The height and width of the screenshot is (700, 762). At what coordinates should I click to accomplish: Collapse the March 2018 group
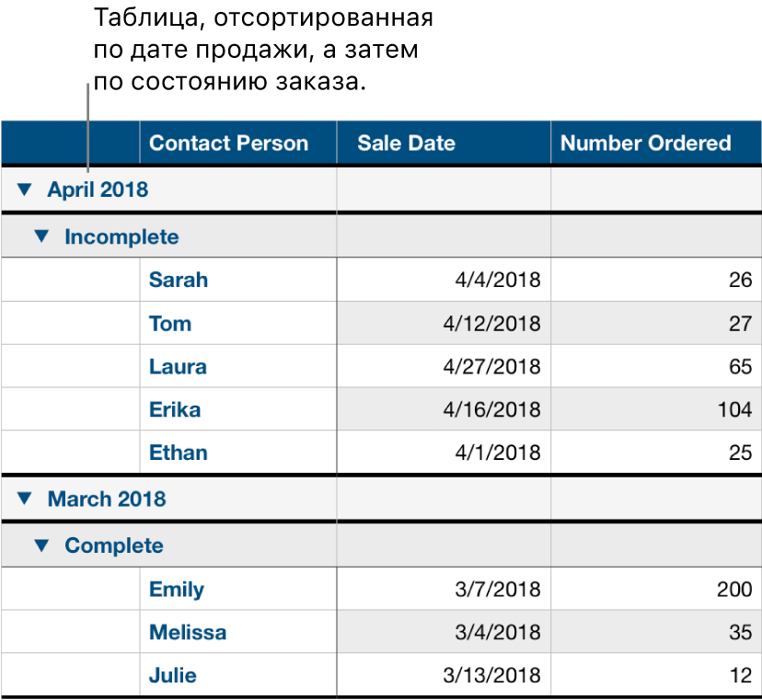(x=25, y=499)
